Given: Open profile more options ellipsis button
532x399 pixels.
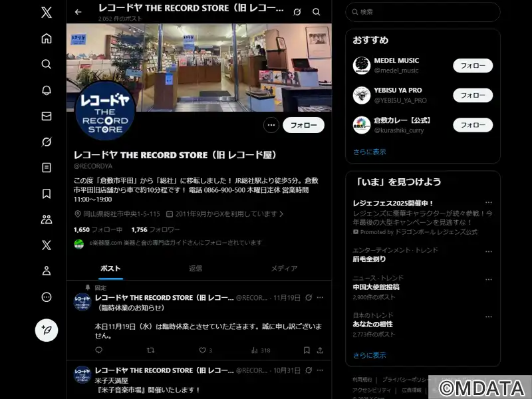Looking at the screenshot, I should tap(271, 125).
